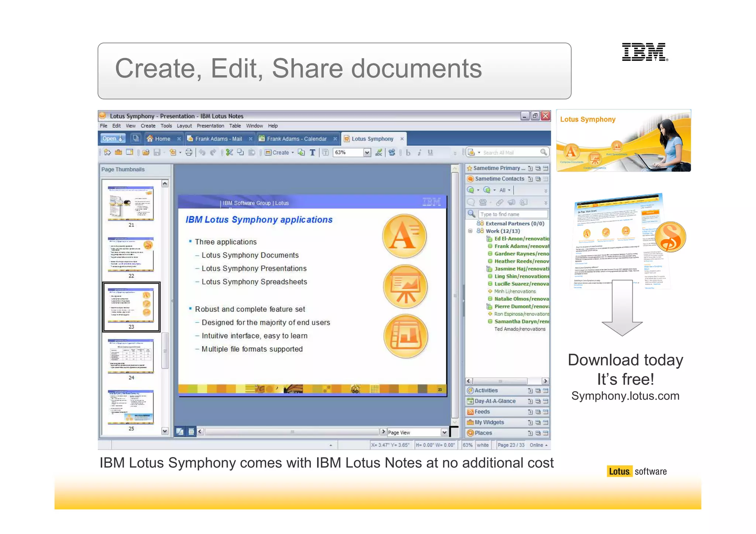Open the Layout menu
The height and width of the screenshot is (534, 756).
(x=184, y=126)
